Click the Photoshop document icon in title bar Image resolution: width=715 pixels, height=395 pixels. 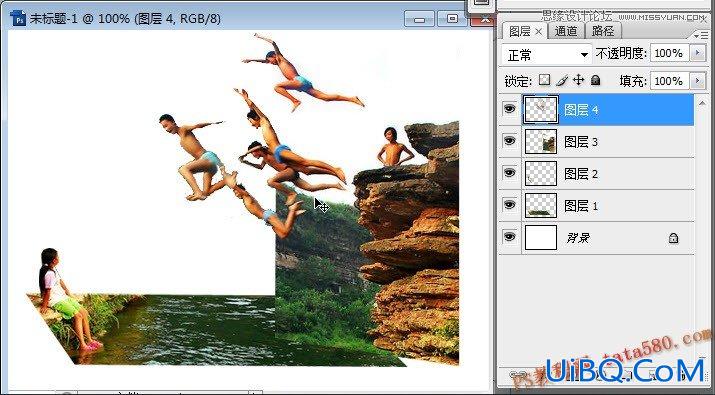pyautogui.click(x=18, y=19)
